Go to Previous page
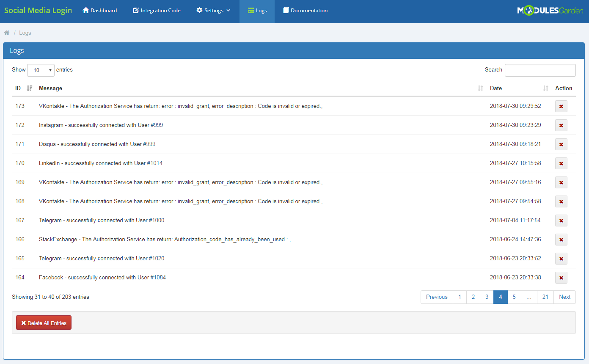589x364 pixels. (x=437, y=297)
